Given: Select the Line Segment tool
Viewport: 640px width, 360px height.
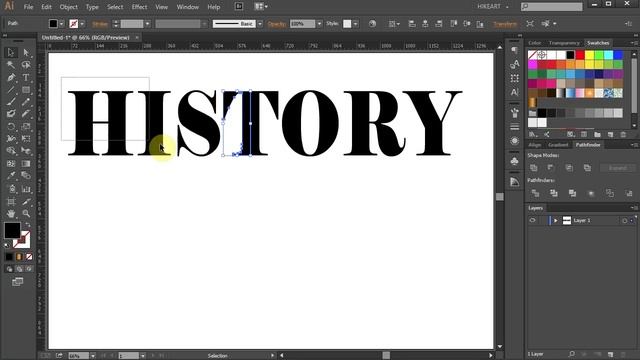Looking at the screenshot, I should pos(11,90).
